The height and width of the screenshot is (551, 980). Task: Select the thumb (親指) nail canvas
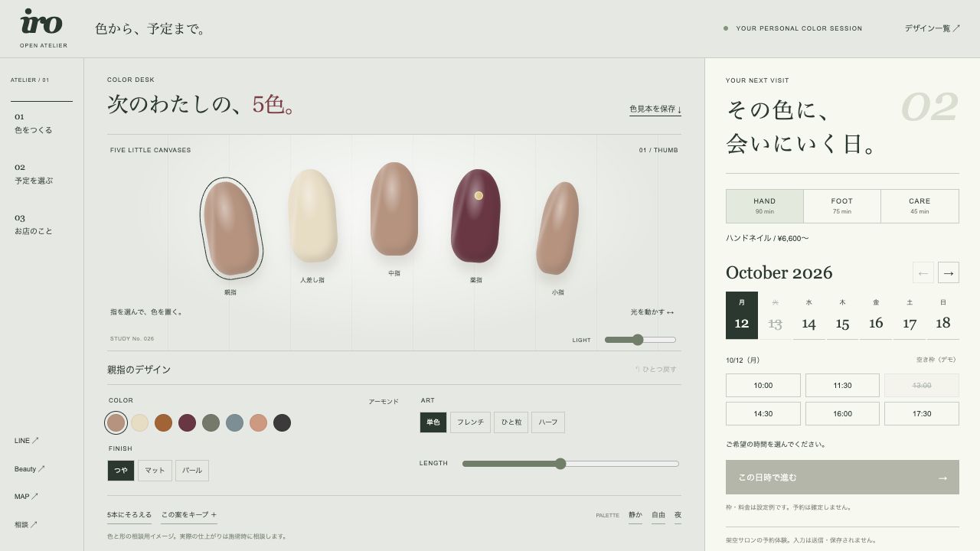(231, 229)
